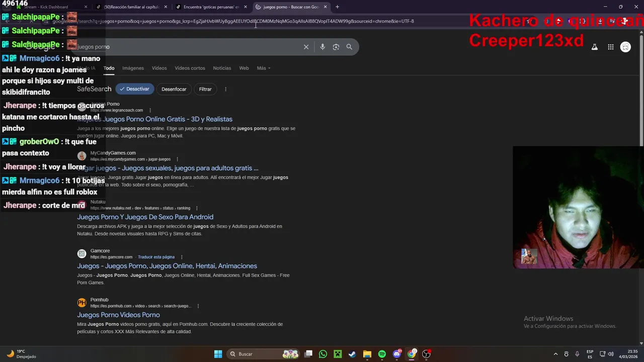Switch to the Web results tab
This screenshot has height=362, width=644.
pyautogui.click(x=244, y=68)
